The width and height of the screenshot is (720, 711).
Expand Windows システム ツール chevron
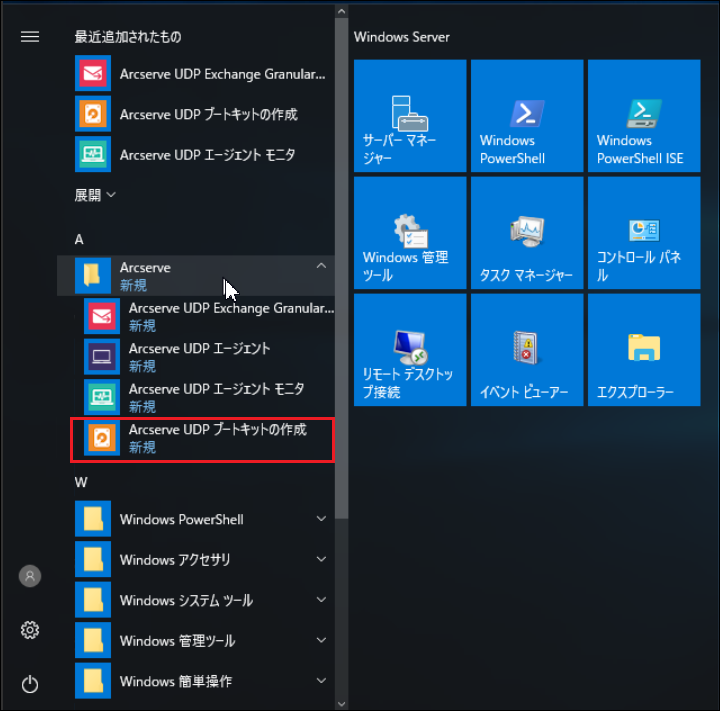click(321, 599)
